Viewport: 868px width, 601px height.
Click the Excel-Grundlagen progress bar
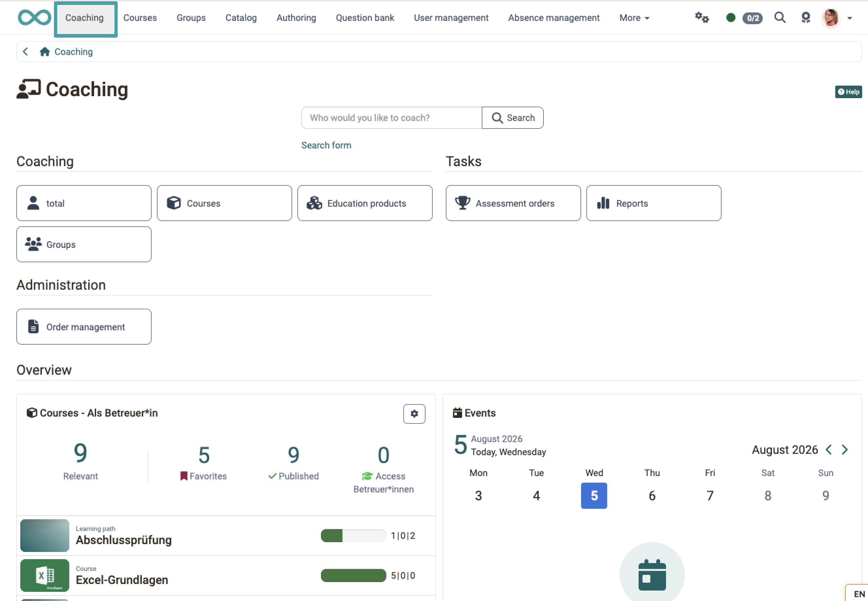click(353, 575)
